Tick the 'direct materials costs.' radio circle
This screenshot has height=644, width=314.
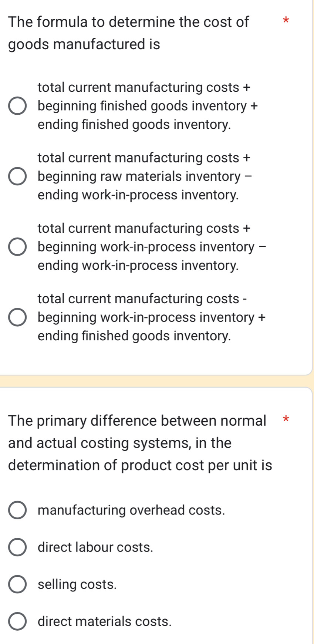pyautogui.click(x=17, y=621)
